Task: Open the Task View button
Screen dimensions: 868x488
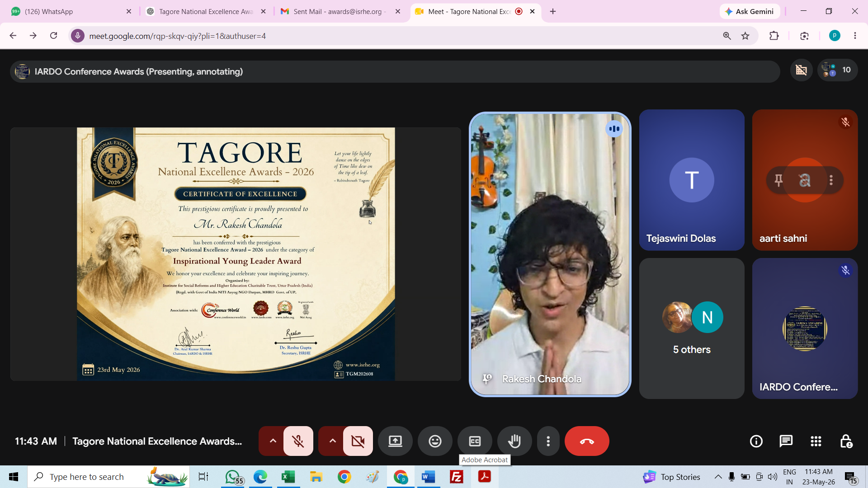Action: (x=203, y=477)
